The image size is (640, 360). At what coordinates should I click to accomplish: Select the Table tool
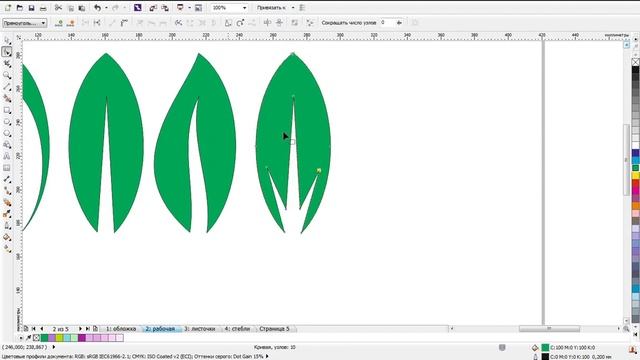coord(7,168)
